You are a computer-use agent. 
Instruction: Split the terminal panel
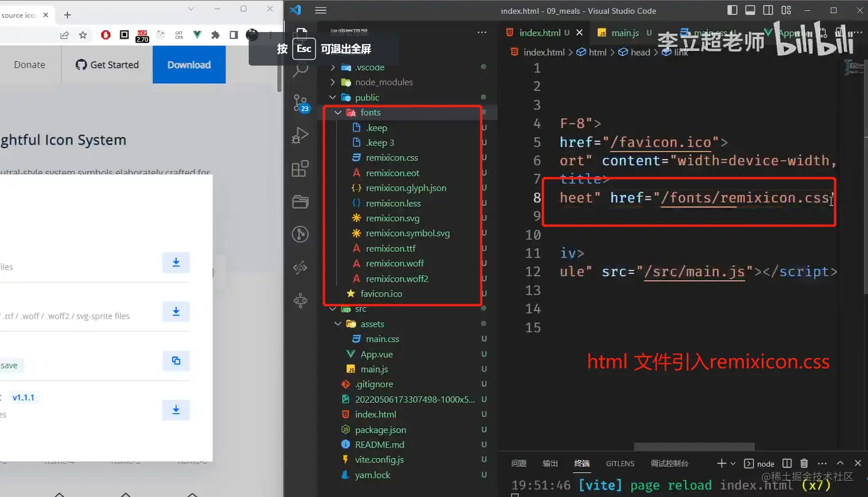[787, 463]
